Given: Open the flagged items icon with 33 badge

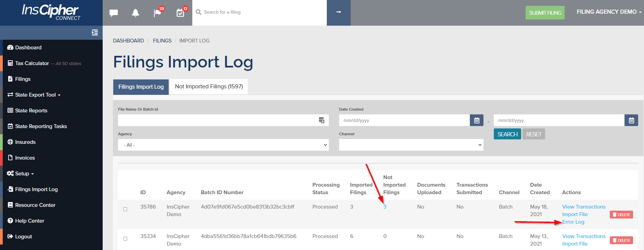Looking at the screenshot, I should [157, 13].
